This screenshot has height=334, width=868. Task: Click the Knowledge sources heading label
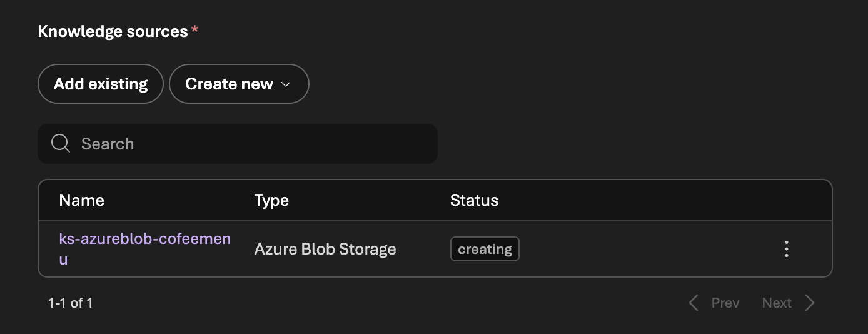click(x=113, y=31)
